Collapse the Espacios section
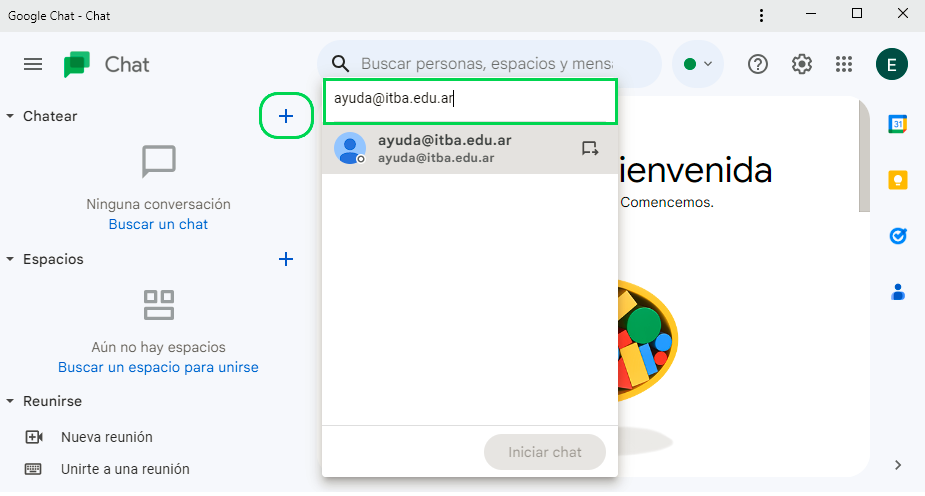The image size is (925, 496). tap(11, 259)
